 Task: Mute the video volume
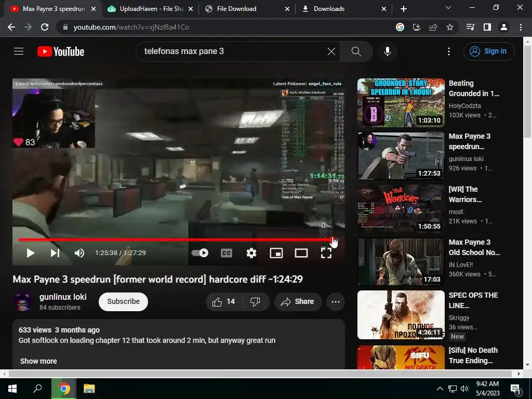coord(79,253)
